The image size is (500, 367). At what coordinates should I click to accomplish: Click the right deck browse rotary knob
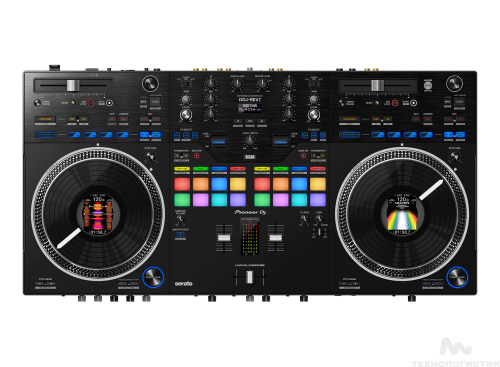[455, 84]
